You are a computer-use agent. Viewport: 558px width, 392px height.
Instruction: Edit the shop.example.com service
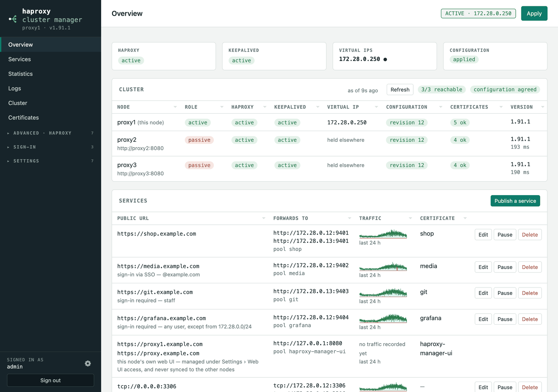coord(483,235)
